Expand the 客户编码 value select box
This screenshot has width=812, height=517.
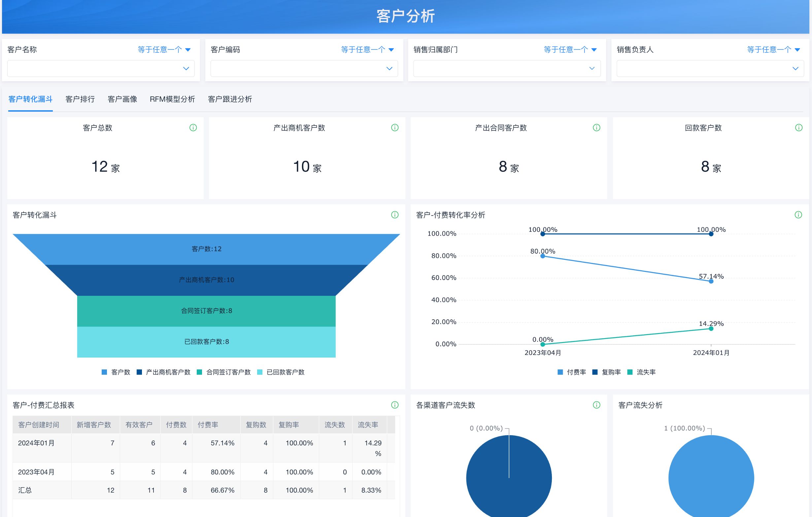coord(304,68)
